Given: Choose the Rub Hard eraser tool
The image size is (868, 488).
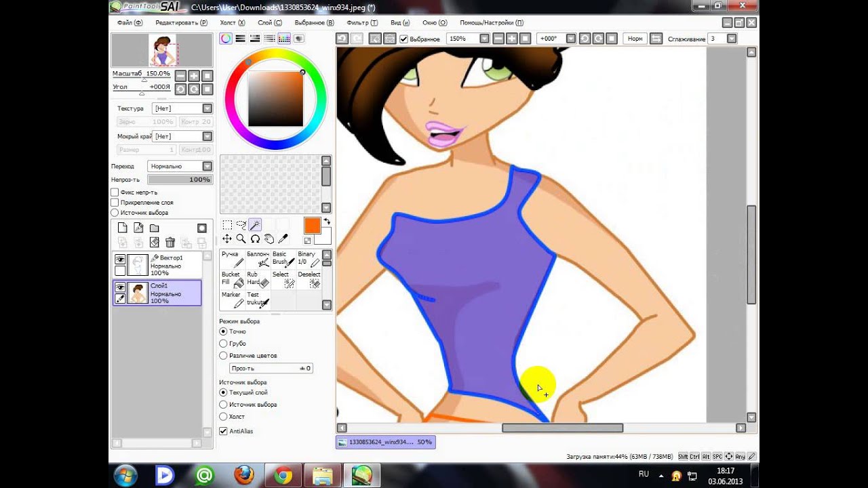Looking at the screenshot, I should tap(258, 279).
